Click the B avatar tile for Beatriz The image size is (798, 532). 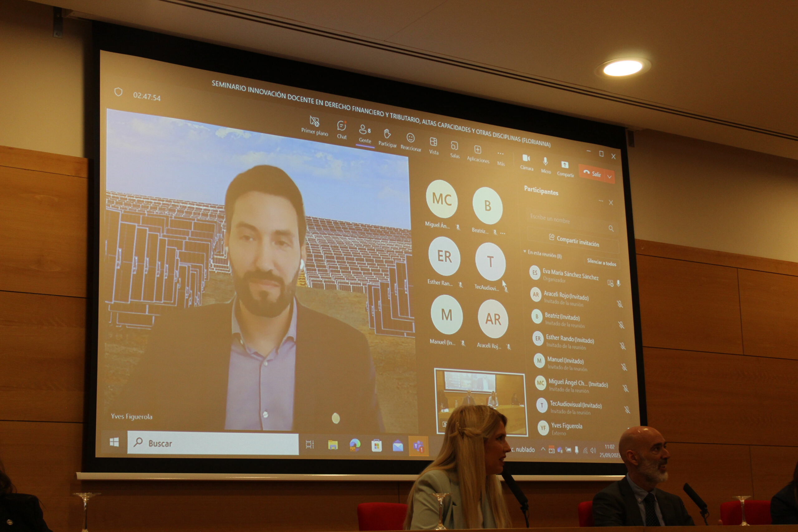click(x=488, y=205)
